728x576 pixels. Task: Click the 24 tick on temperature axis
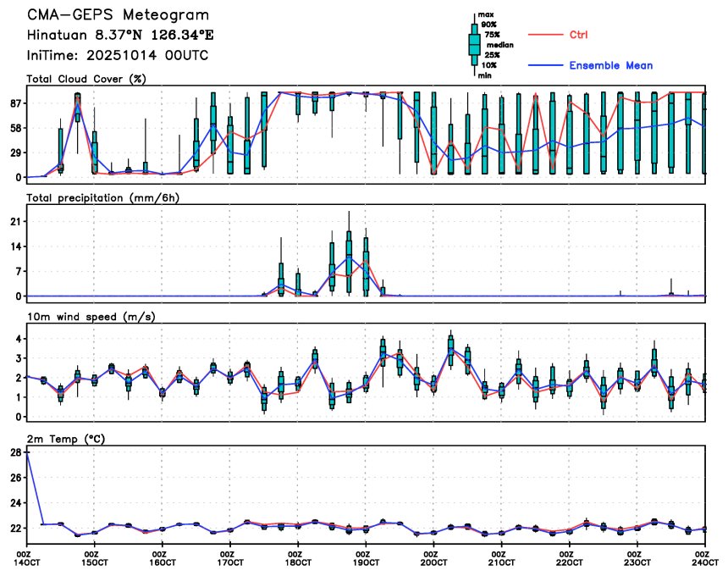pyautogui.click(x=15, y=503)
